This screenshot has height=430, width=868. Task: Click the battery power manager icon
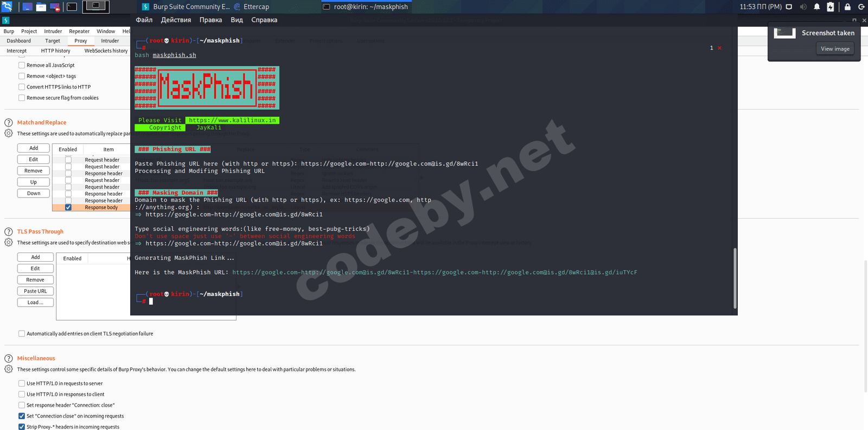(830, 7)
